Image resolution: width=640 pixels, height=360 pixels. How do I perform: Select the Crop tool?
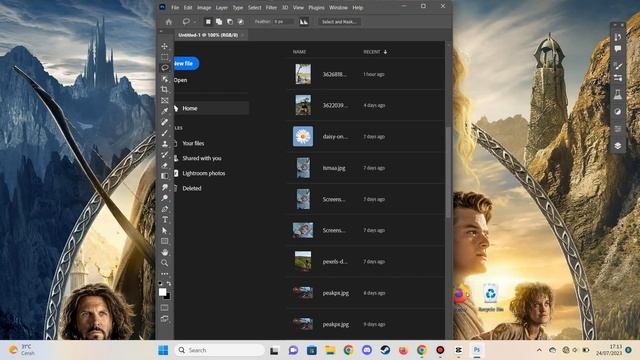164,89
